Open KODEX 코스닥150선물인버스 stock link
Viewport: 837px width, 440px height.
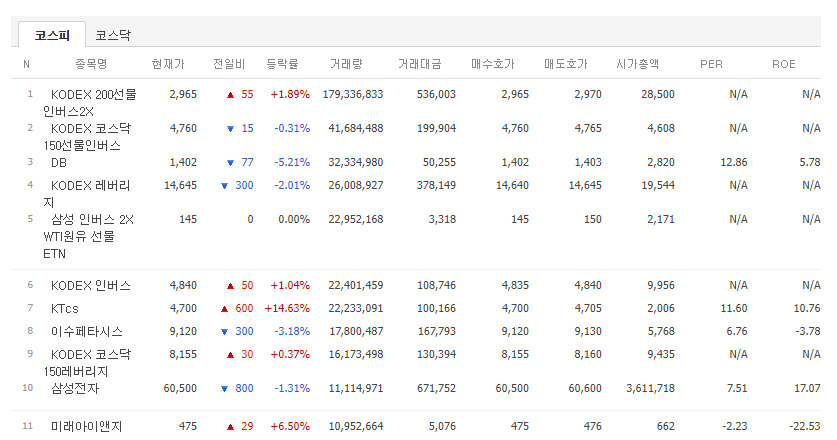coord(87,137)
